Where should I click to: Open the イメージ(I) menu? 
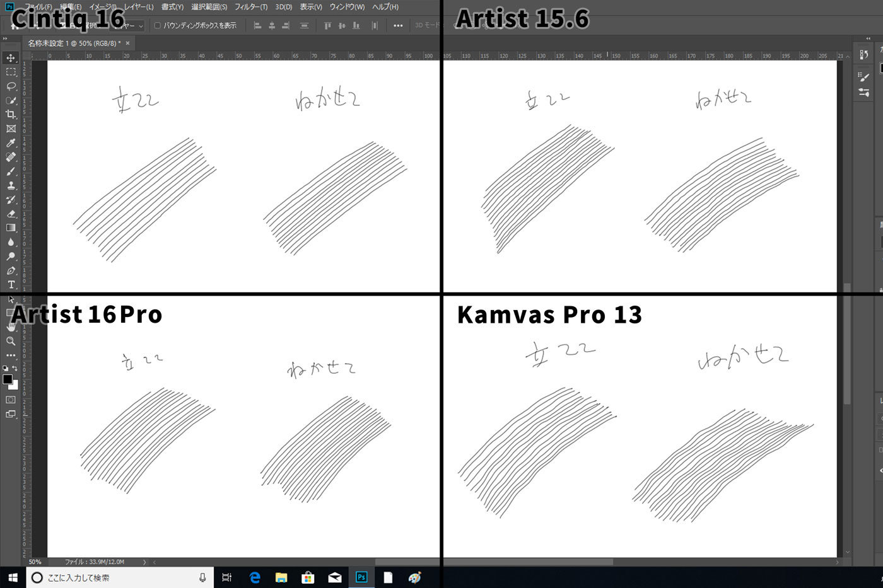click(103, 7)
